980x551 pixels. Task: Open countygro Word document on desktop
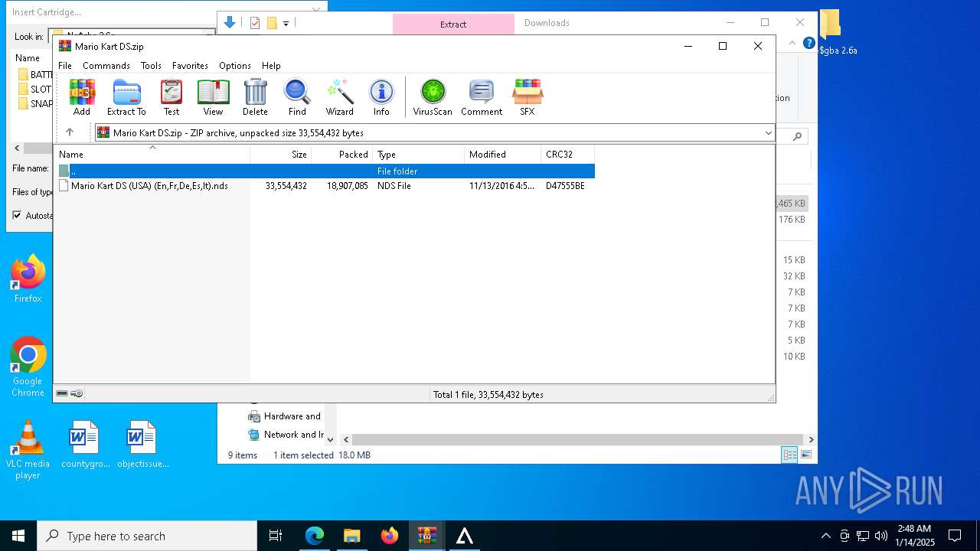[85, 444]
